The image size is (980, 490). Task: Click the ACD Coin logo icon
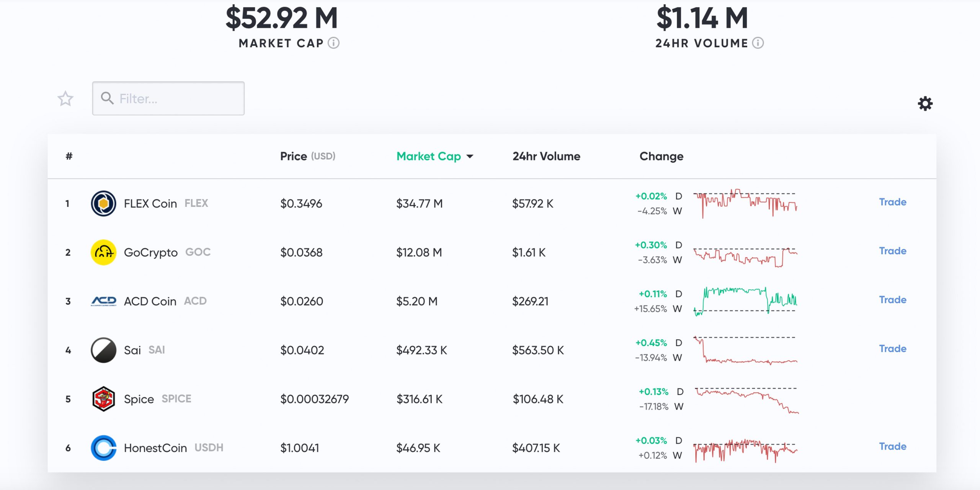tap(103, 301)
